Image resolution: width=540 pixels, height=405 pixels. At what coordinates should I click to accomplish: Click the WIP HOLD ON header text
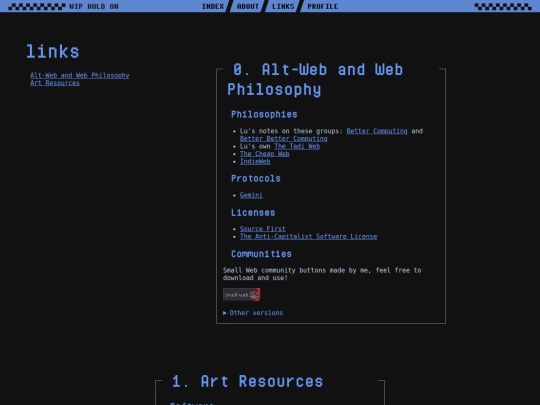[94, 6]
